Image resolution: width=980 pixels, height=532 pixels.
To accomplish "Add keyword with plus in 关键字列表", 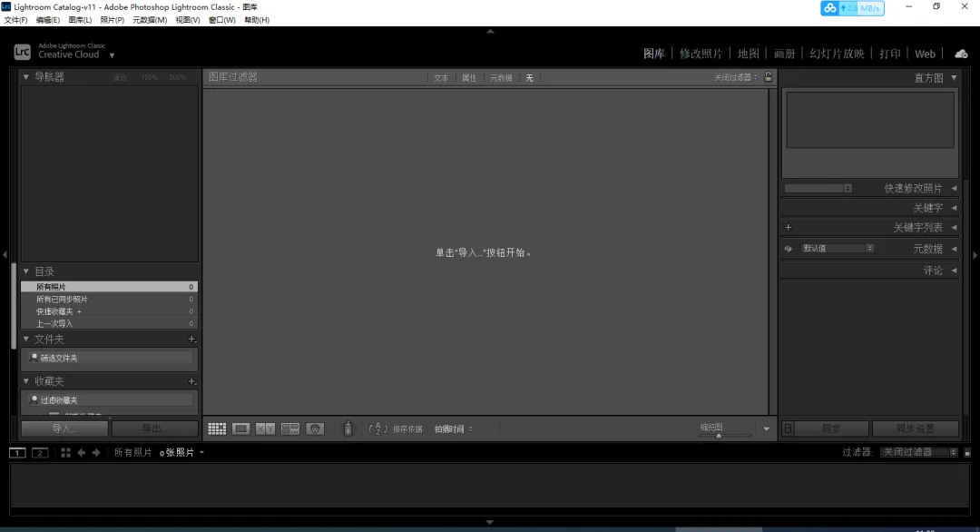I will point(789,228).
